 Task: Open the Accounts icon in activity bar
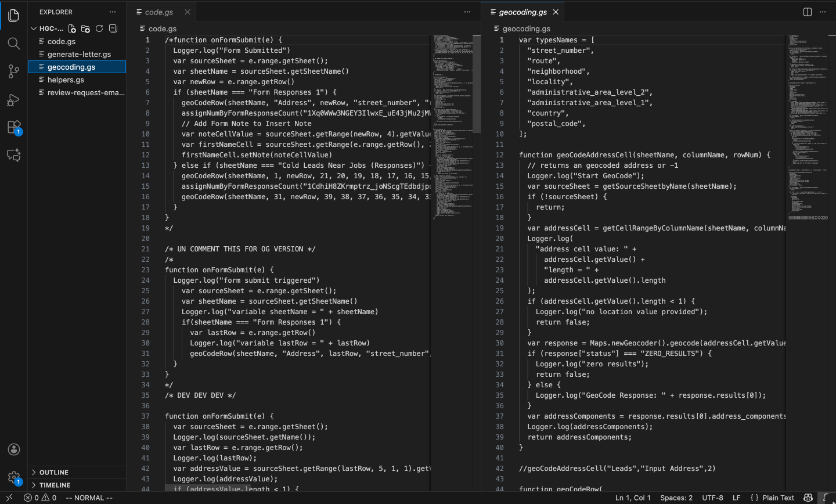click(14, 449)
